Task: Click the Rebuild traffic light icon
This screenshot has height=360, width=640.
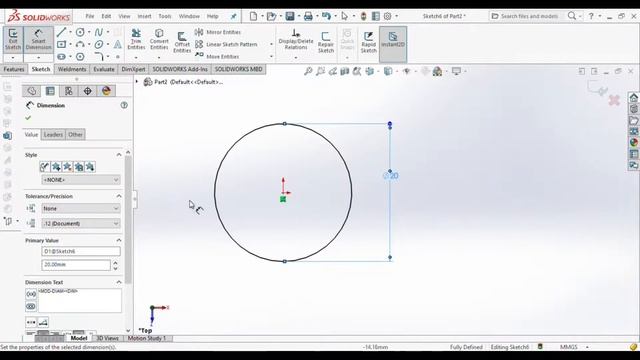Action: [x=363, y=16]
